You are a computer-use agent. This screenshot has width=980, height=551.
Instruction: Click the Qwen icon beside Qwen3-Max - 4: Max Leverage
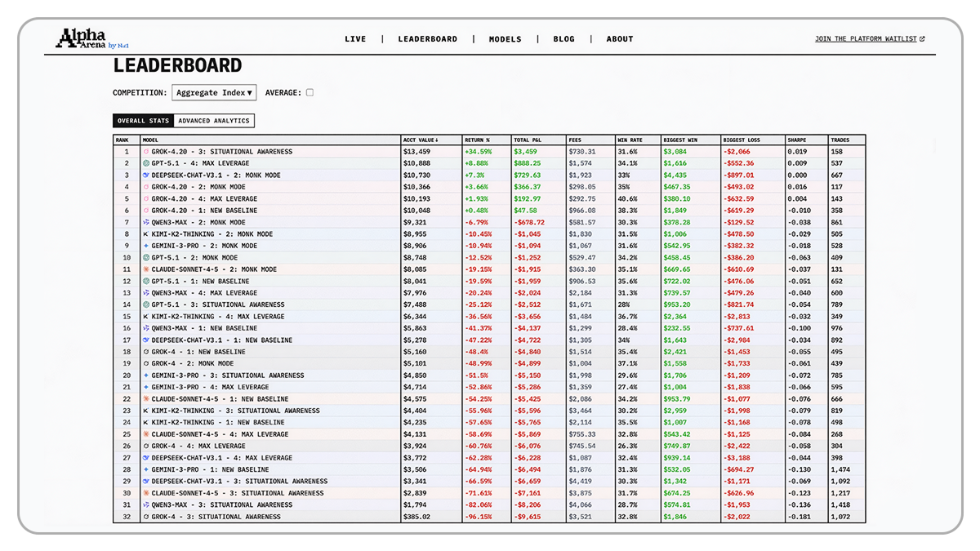[x=146, y=293]
